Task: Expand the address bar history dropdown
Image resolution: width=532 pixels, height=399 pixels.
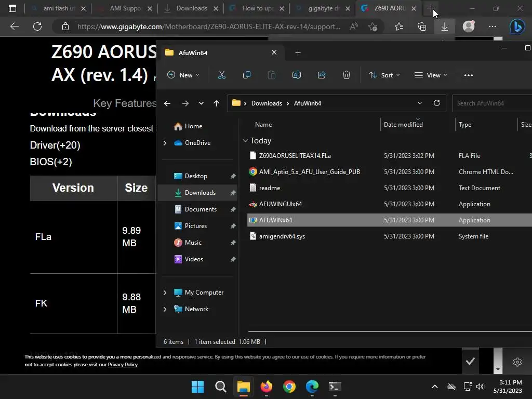Action: (420, 103)
